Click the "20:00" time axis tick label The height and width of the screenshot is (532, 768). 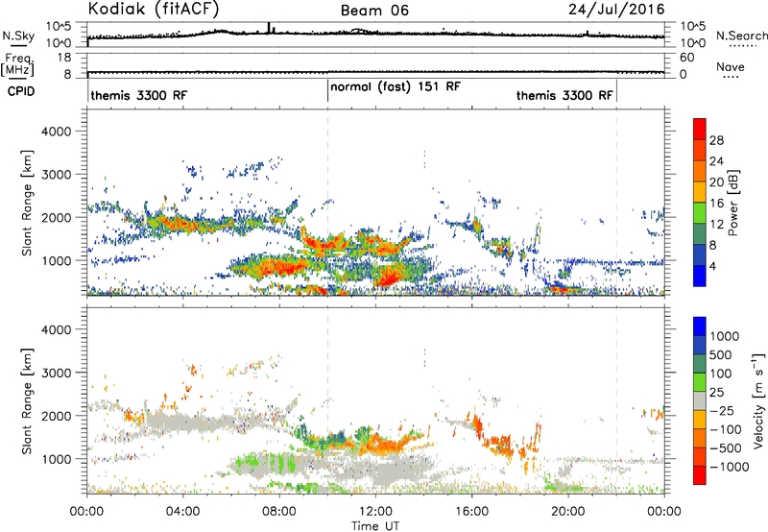567,512
